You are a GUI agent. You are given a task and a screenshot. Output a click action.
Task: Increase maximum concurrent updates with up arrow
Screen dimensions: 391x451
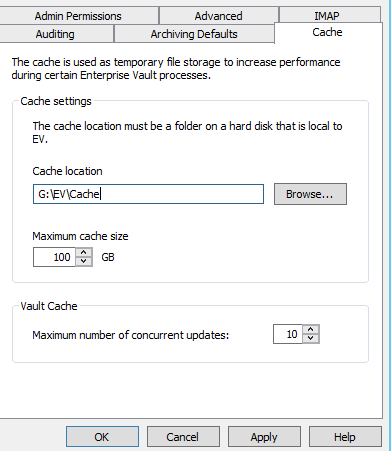(x=311, y=329)
